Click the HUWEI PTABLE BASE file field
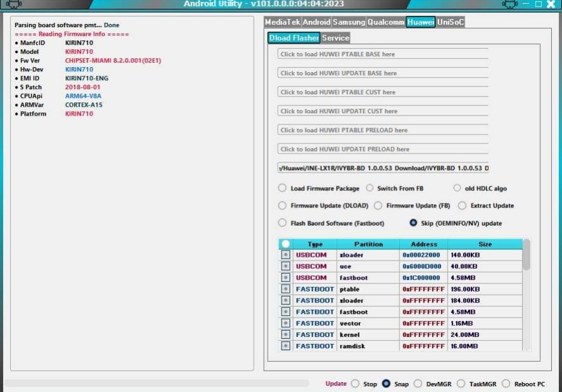The image size is (562, 392). click(x=383, y=54)
